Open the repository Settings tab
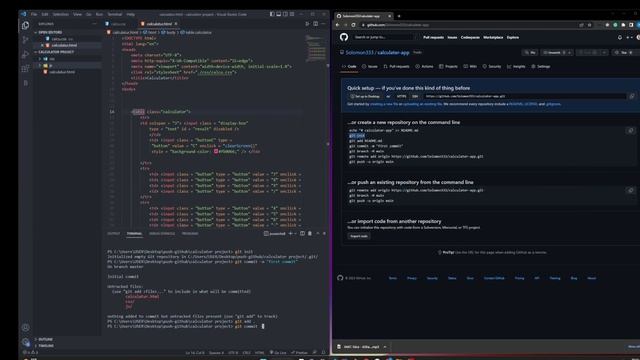The image size is (640, 360). pos(540,66)
